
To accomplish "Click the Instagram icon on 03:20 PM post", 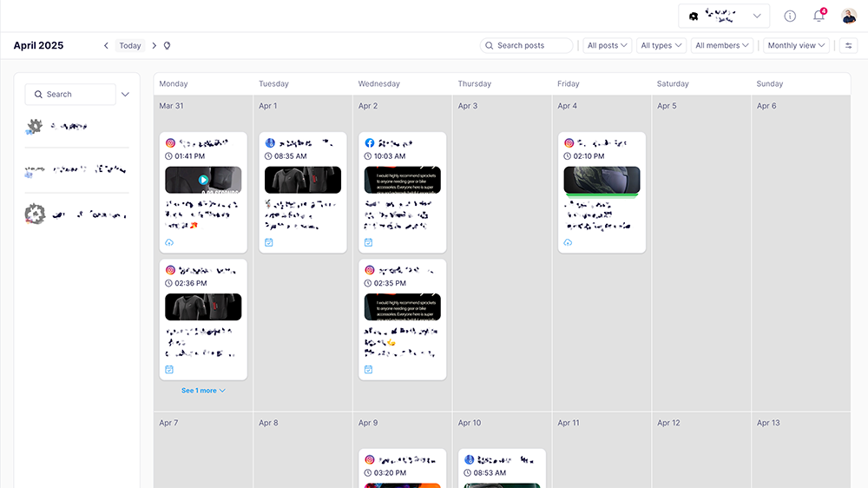I will [370, 459].
